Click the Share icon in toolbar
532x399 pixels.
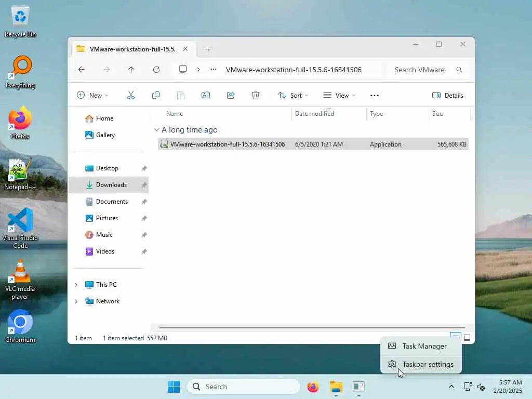(231, 96)
